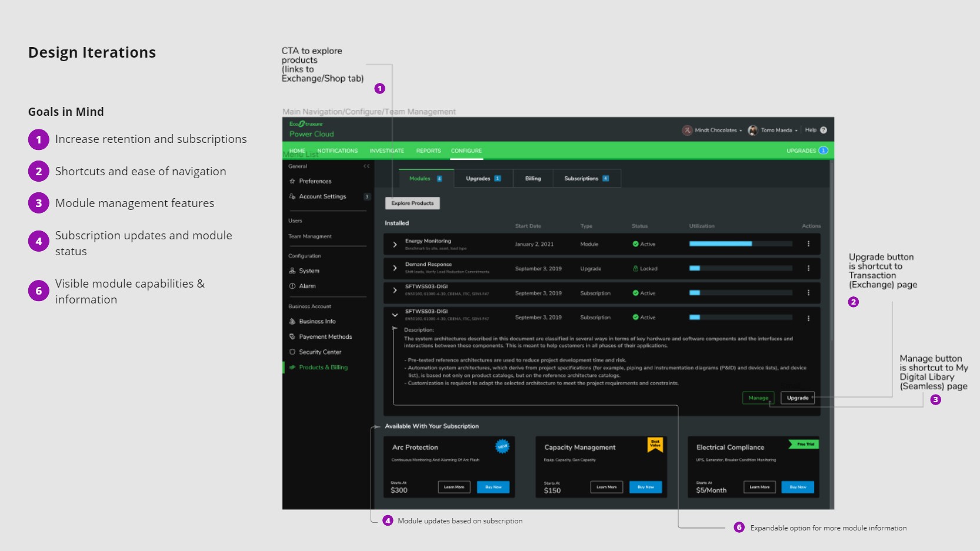The height and width of the screenshot is (551, 980).
Task: Collapse the sidebar with the double-chevron icon
Action: click(x=366, y=166)
